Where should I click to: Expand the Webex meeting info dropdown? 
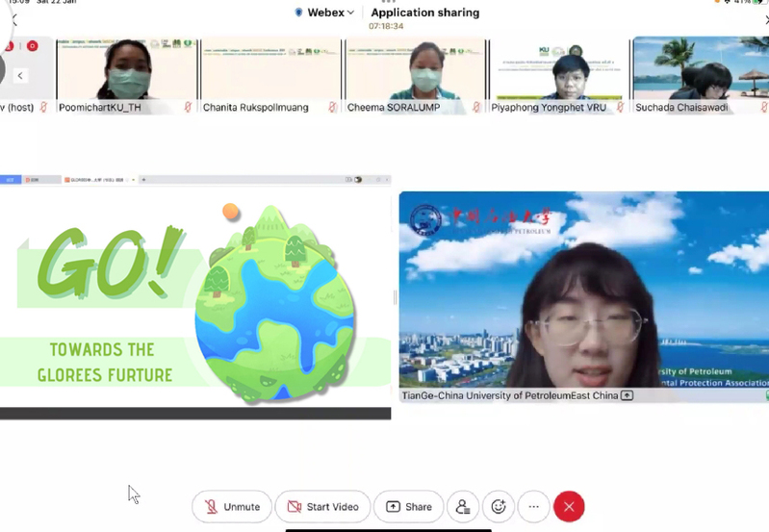pyautogui.click(x=350, y=13)
